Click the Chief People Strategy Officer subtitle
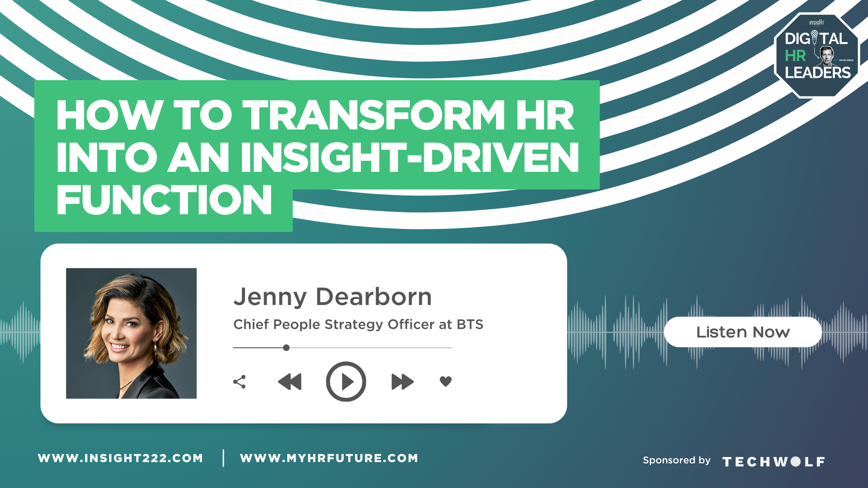The height and width of the screenshot is (488, 868). coord(358,325)
